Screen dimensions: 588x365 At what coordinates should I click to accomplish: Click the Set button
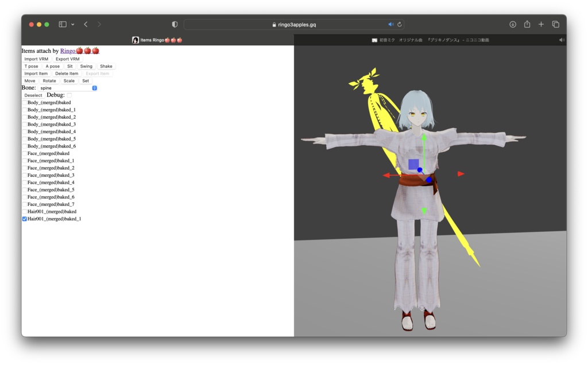tap(86, 80)
